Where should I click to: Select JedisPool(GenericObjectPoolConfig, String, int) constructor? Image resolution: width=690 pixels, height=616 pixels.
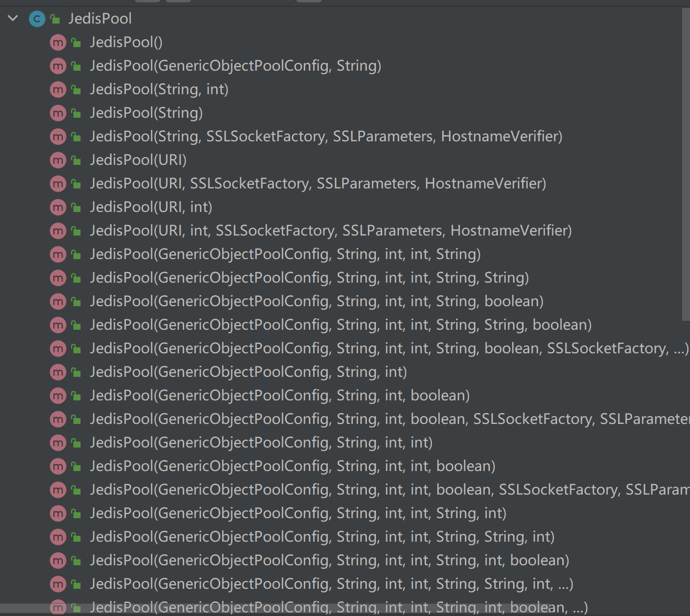pyautogui.click(x=249, y=372)
